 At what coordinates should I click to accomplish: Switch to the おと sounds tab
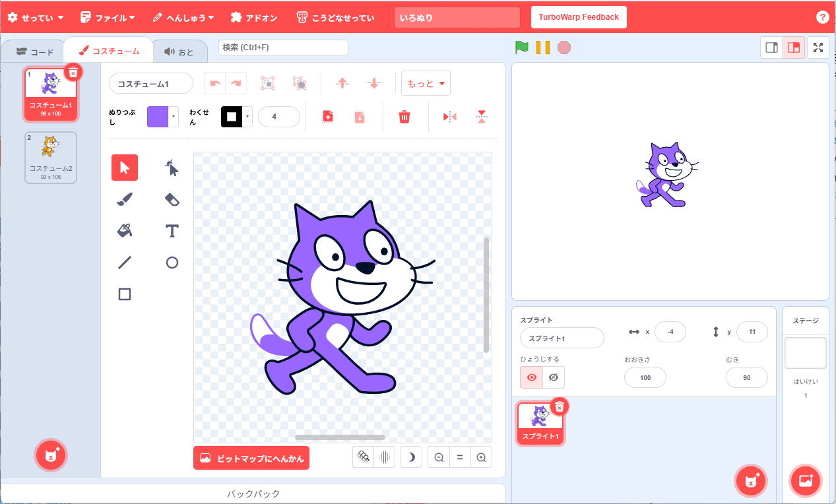tap(179, 51)
